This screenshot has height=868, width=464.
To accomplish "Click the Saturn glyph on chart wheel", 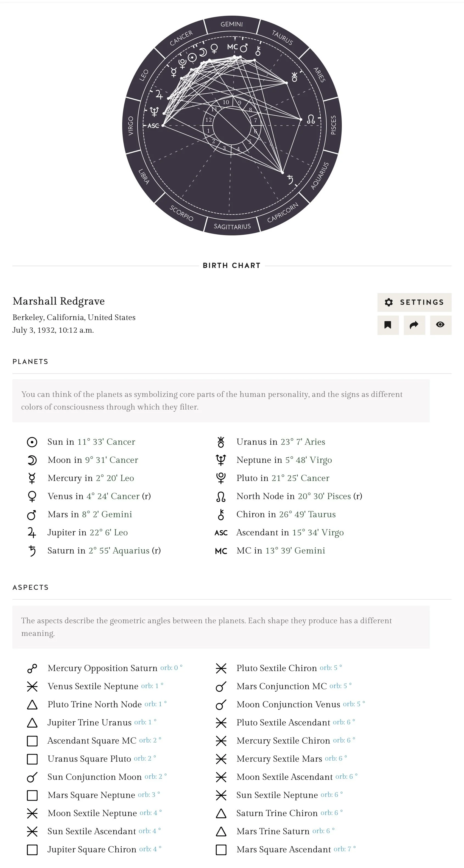I will pyautogui.click(x=290, y=180).
